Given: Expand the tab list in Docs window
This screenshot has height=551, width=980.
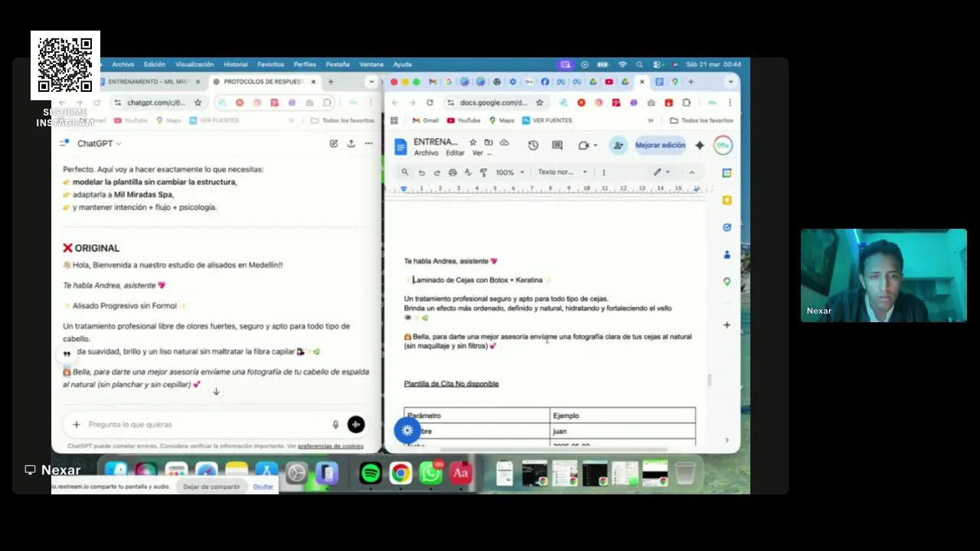Looking at the screenshot, I should pos(730,81).
